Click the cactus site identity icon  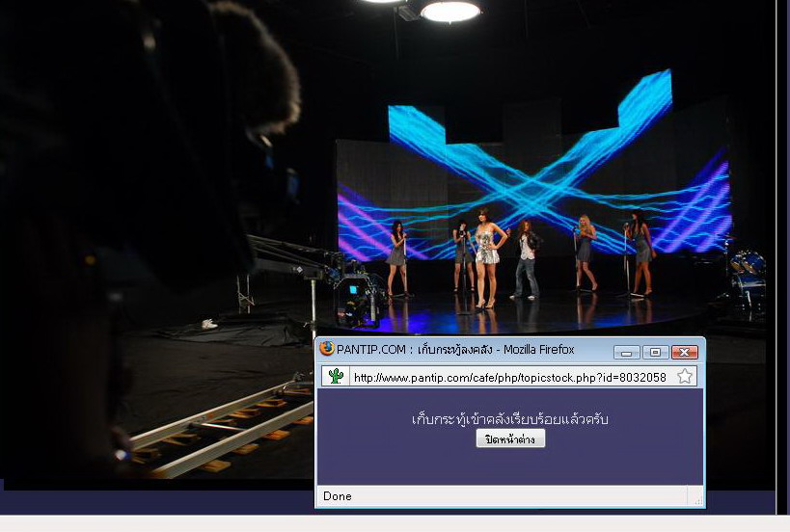click(336, 377)
